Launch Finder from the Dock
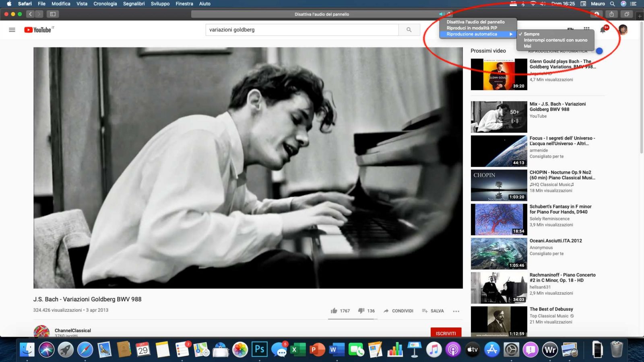Screen dimensions: 644x362 [x=27, y=349]
